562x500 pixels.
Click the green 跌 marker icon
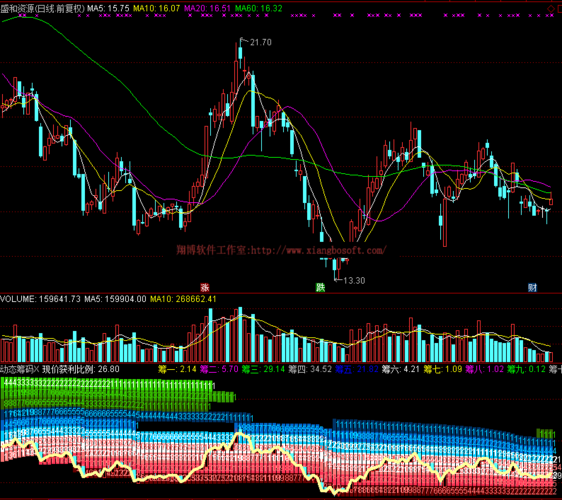pyautogui.click(x=320, y=287)
